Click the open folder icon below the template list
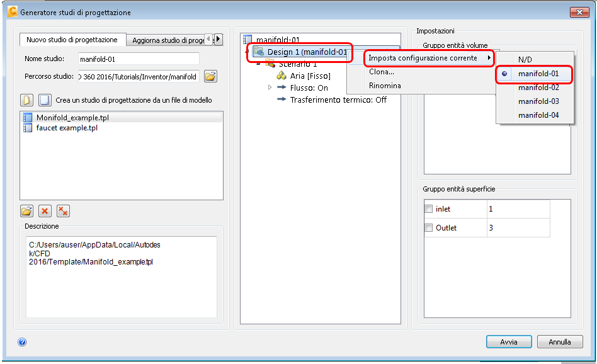The width and height of the screenshot is (597, 364). [26, 211]
